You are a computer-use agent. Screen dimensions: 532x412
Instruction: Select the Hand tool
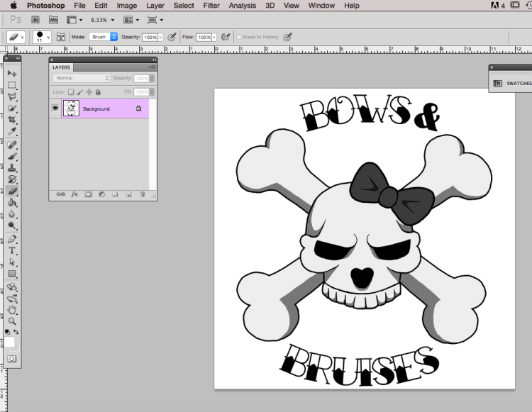[x=12, y=310]
